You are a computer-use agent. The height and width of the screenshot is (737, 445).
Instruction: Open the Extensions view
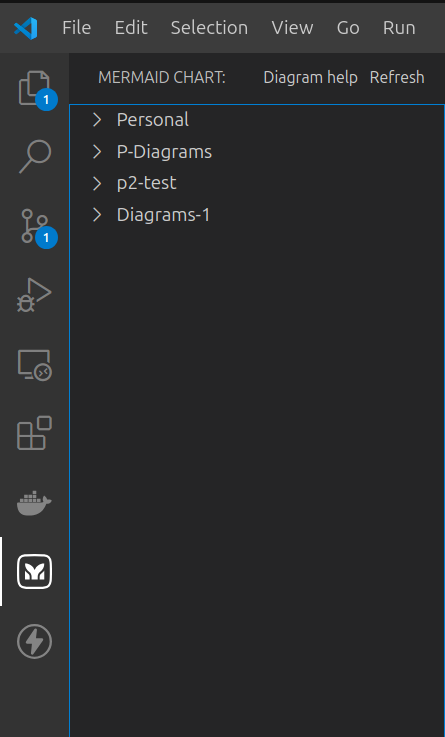(x=34, y=433)
